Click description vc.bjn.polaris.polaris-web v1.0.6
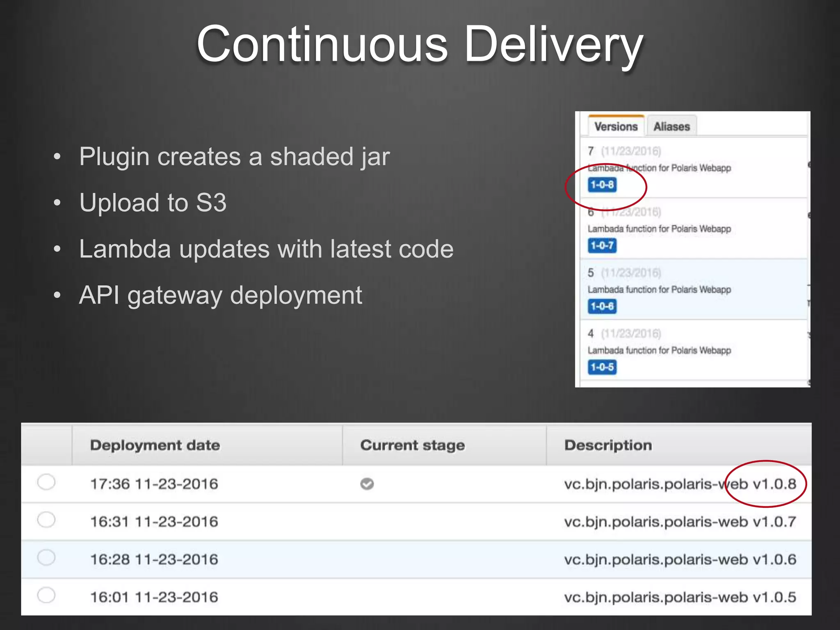 [x=680, y=560]
